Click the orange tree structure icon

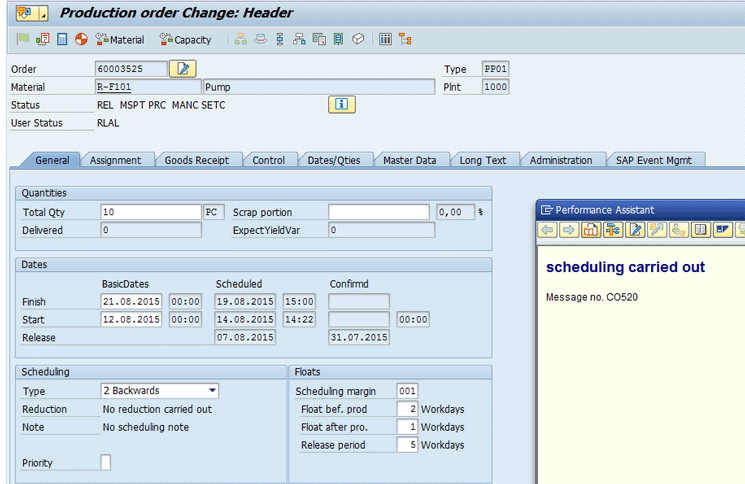click(x=405, y=39)
